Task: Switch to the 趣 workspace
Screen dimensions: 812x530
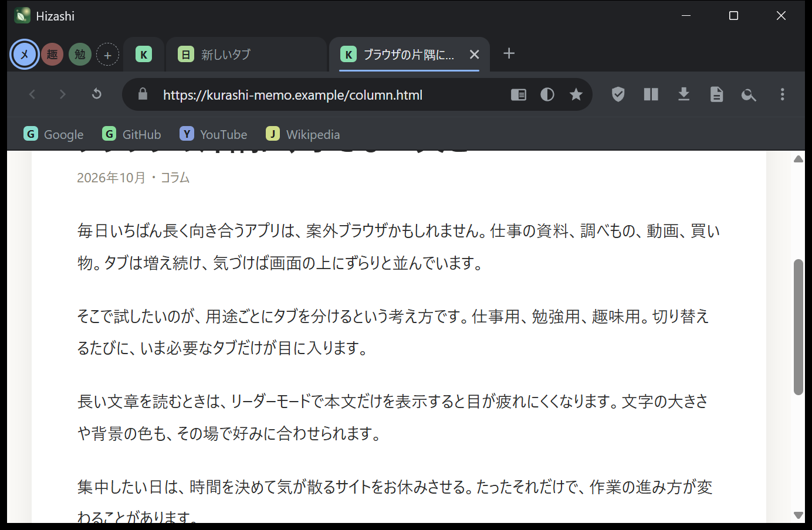Action: tap(52, 55)
